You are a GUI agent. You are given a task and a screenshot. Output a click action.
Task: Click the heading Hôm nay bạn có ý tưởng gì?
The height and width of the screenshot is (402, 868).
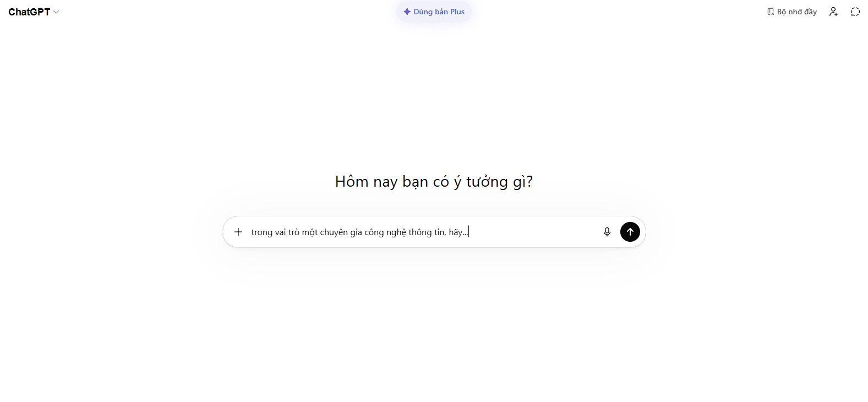coord(434,182)
